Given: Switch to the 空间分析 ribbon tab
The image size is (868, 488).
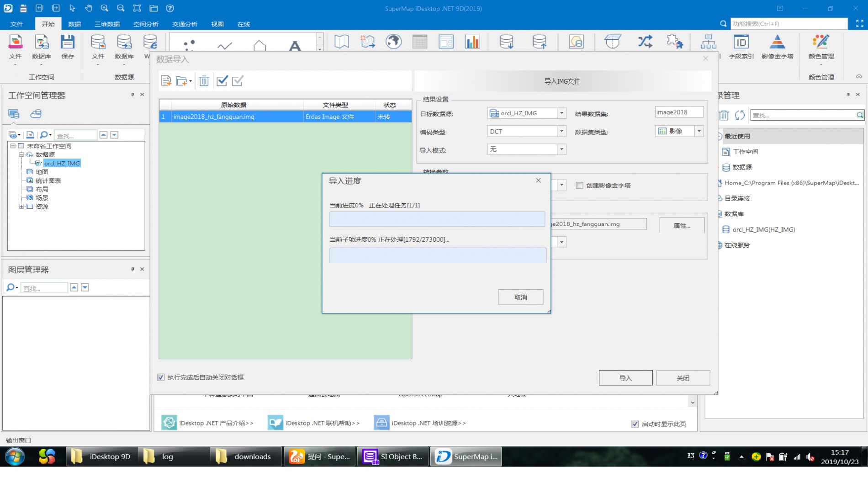Looking at the screenshot, I should [x=146, y=24].
